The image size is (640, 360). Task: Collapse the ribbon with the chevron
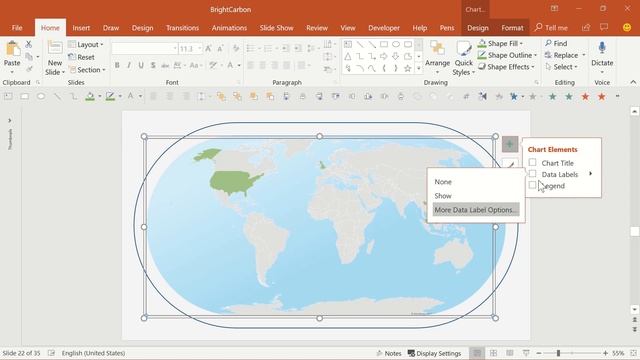pos(633,82)
